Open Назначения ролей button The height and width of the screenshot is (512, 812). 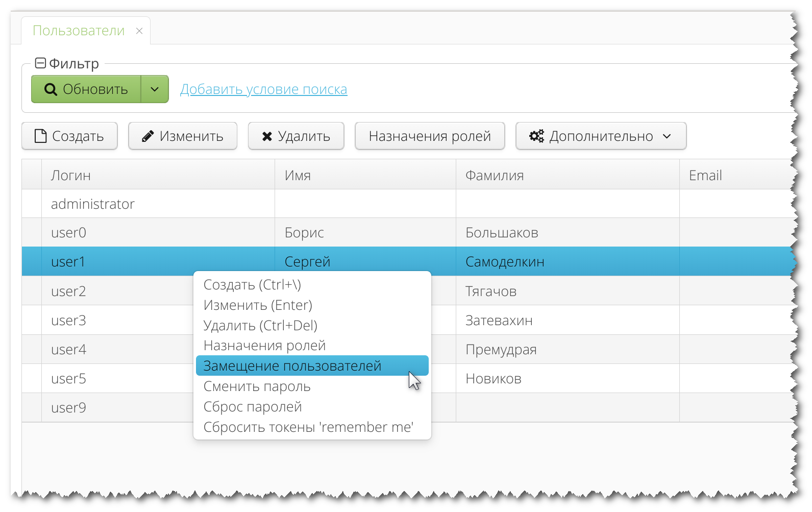(x=430, y=136)
